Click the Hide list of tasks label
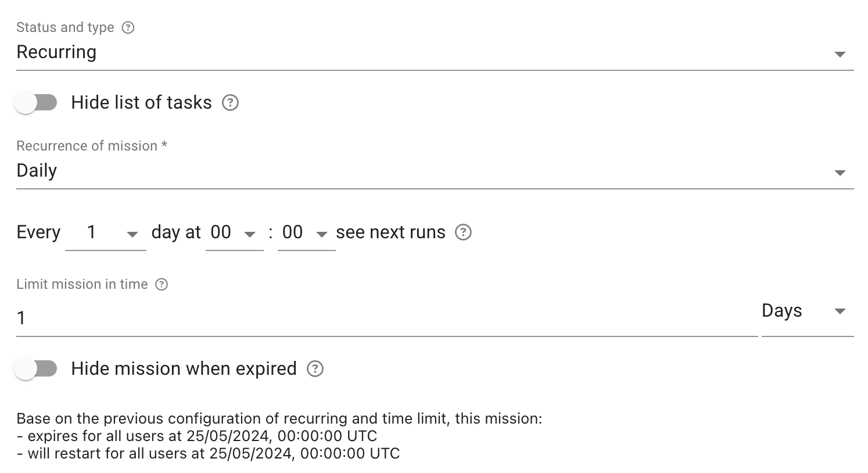The width and height of the screenshot is (868, 473). 141,103
